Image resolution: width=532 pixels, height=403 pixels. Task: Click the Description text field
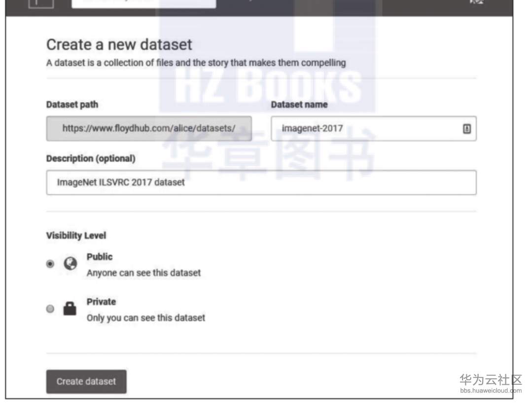(x=261, y=183)
